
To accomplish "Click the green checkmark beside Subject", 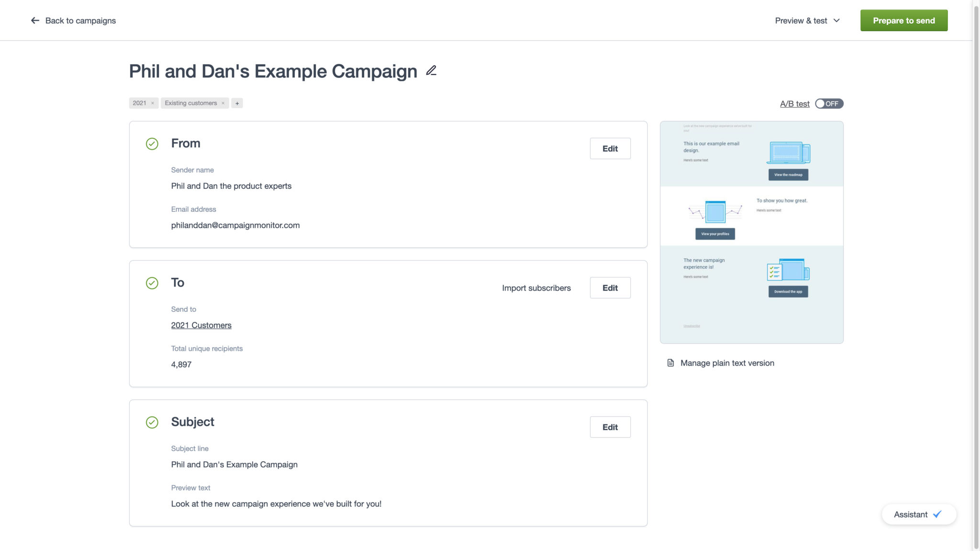I will click(x=152, y=422).
